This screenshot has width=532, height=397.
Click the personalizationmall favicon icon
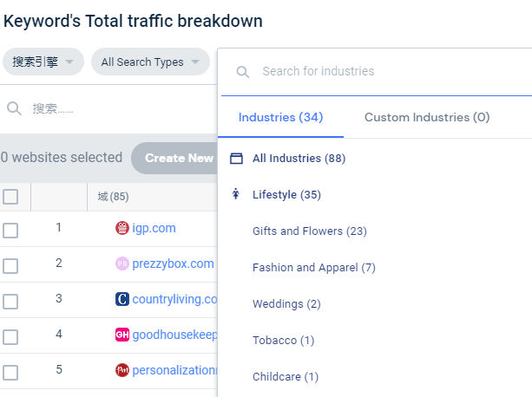coord(122,370)
